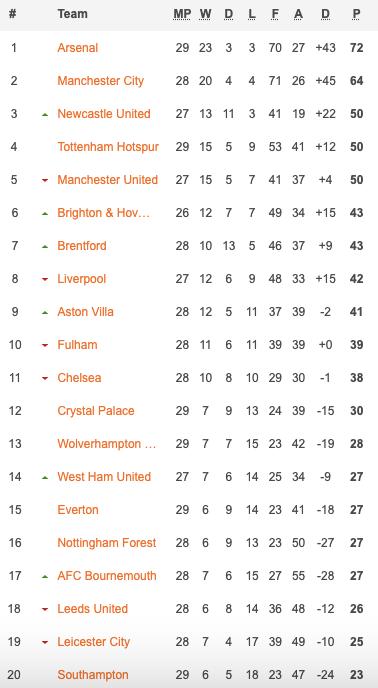The height and width of the screenshot is (688, 378).
Task: Click the green up arrow next to Brentford
Action: click(45, 247)
